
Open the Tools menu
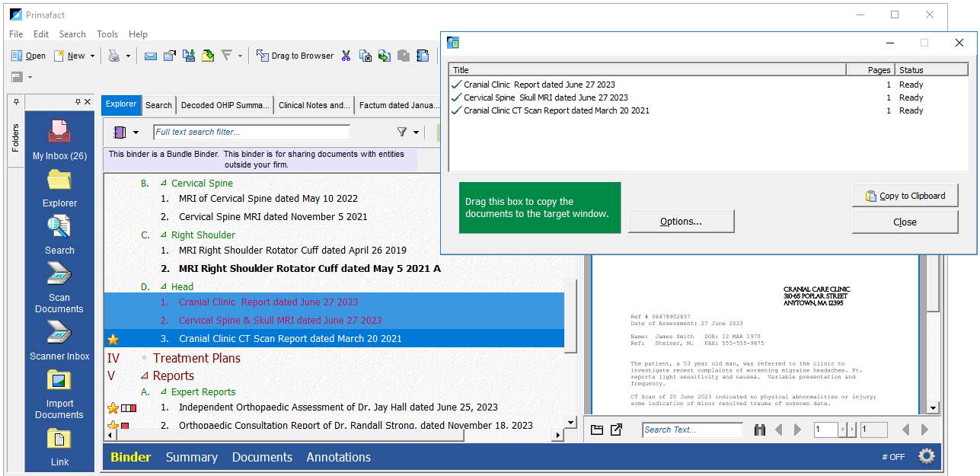tap(107, 34)
